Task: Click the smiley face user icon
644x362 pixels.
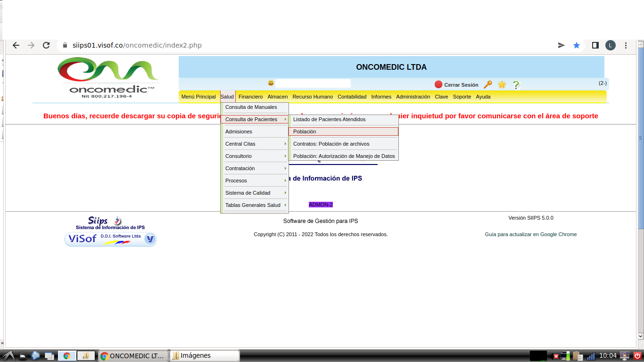Action: click(271, 83)
